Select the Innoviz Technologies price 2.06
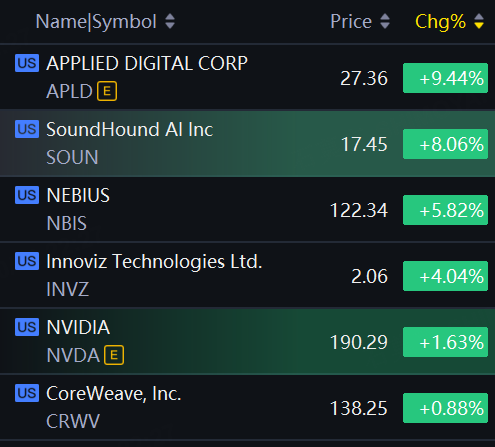The width and height of the screenshot is (495, 447). point(369,276)
